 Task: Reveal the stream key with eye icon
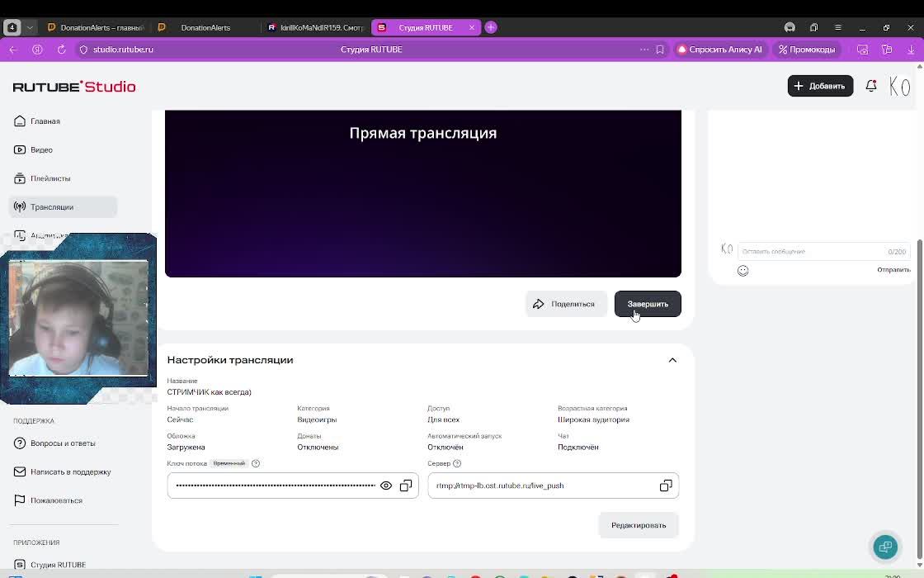tap(386, 486)
